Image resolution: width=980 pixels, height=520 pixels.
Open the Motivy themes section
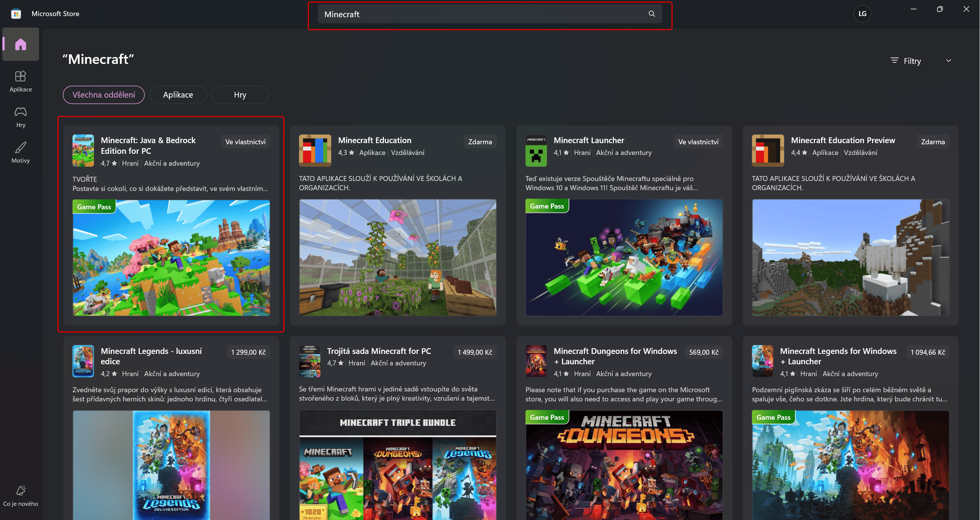pos(21,153)
